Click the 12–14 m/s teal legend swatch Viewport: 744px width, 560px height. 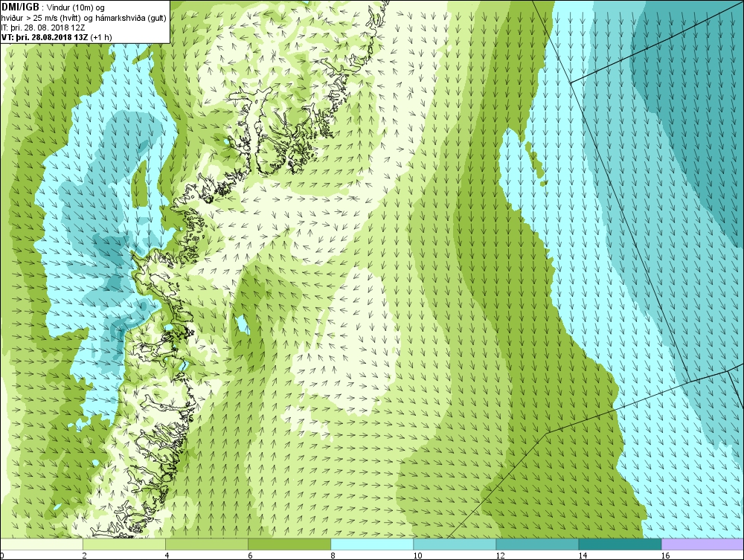pyautogui.click(x=537, y=544)
